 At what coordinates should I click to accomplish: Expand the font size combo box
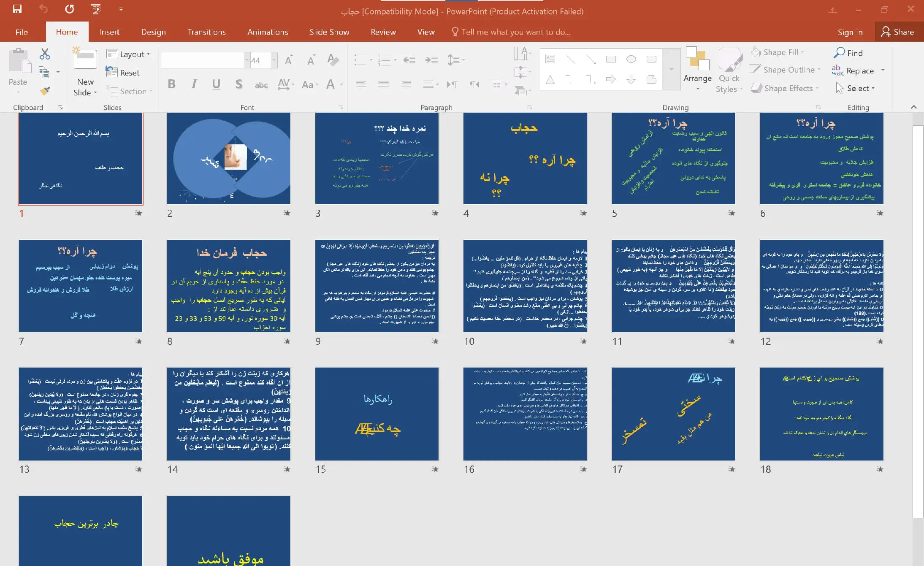point(274,60)
